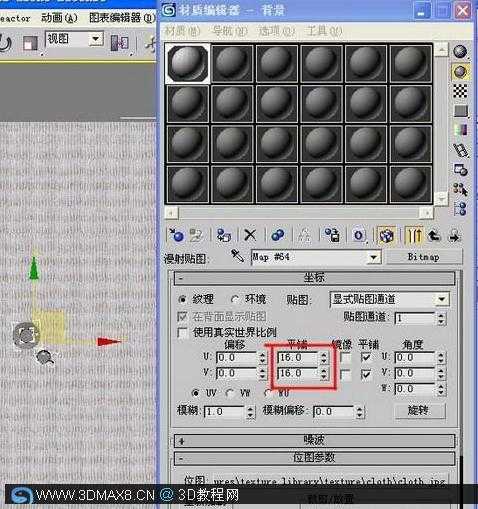Click the Get Material icon
This screenshot has height=509, width=478.
[x=176, y=235]
